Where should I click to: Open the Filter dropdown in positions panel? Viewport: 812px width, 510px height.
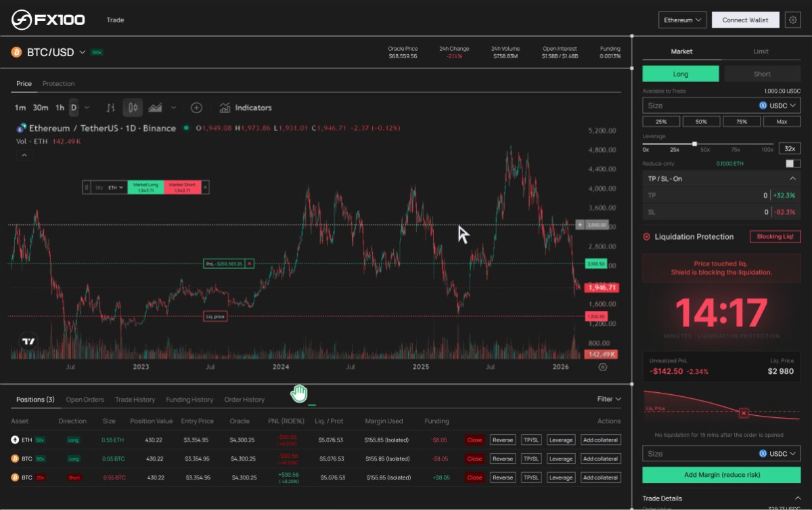(x=609, y=399)
